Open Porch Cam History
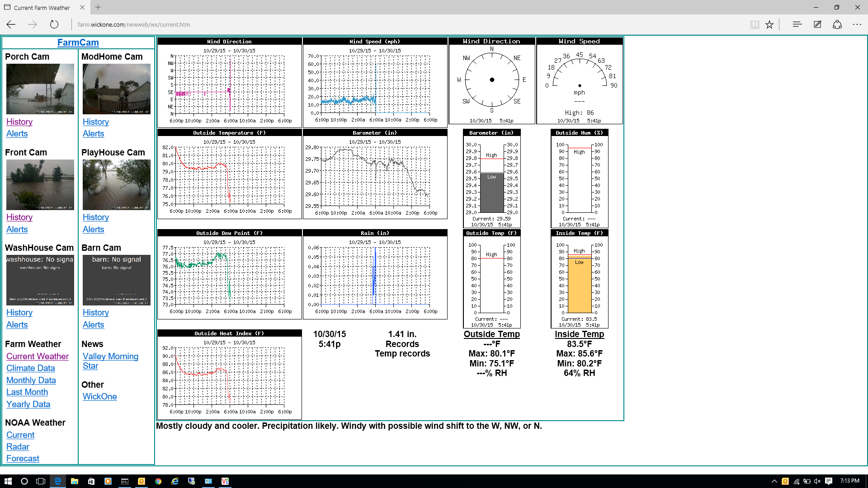 (x=19, y=122)
